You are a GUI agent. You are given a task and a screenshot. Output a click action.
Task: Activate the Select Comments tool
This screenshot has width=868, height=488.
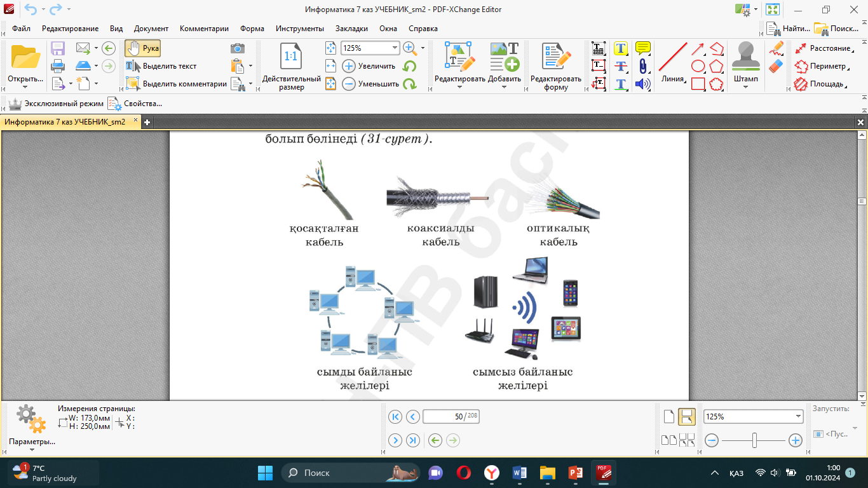[x=176, y=84]
